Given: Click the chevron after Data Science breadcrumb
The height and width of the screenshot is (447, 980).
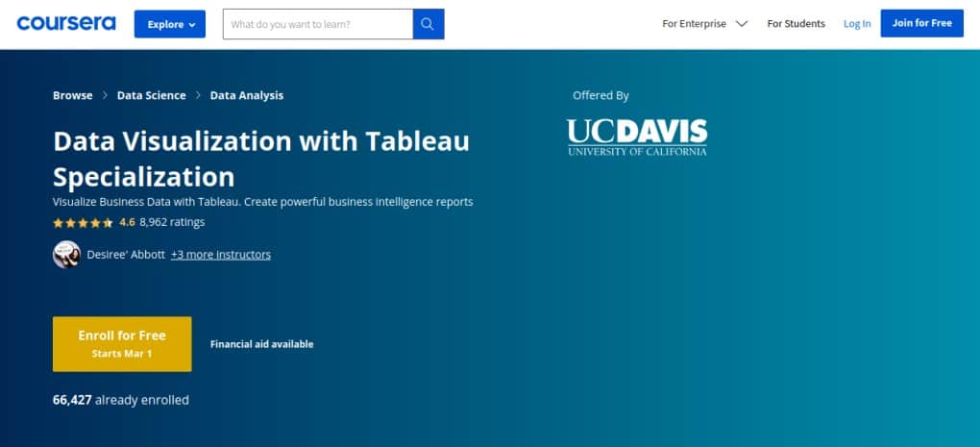Looking at the screenshot, I should 198,96.
